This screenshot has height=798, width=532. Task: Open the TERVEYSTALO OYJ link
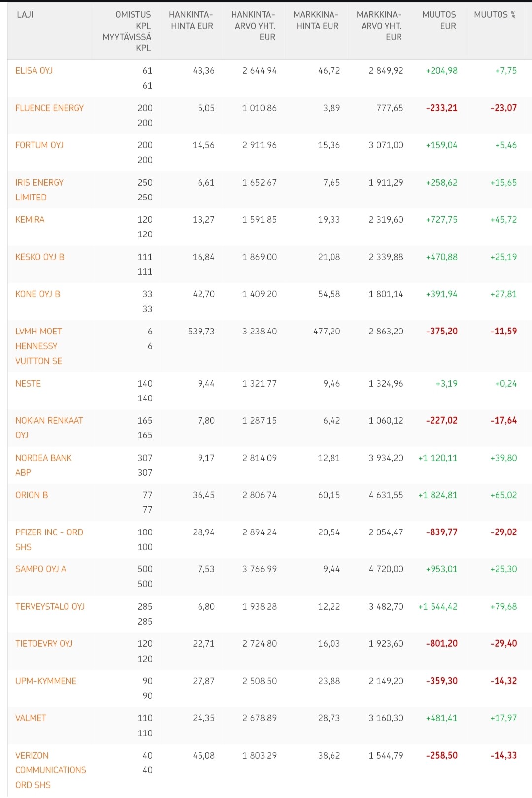click(x=50, y=607)
